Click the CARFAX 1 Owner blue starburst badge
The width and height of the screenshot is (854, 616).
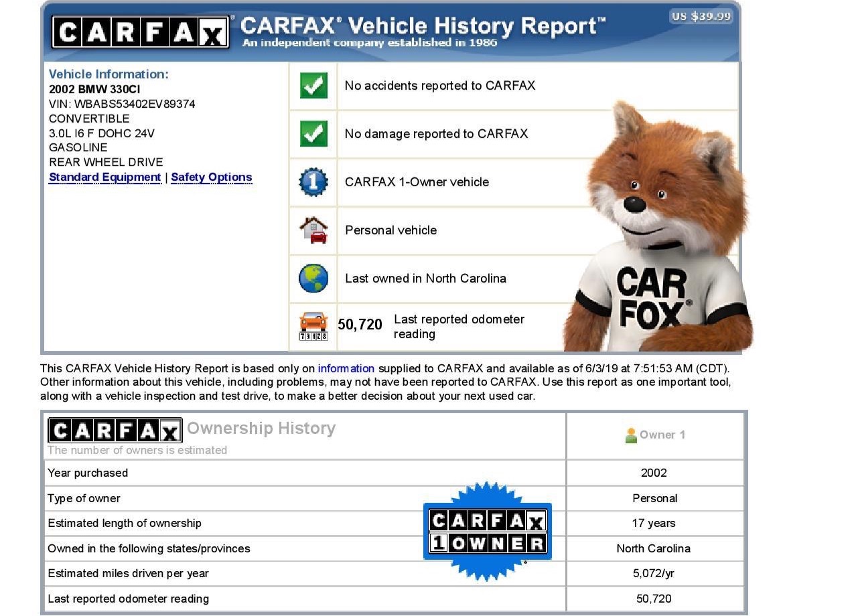click(488, 532)
